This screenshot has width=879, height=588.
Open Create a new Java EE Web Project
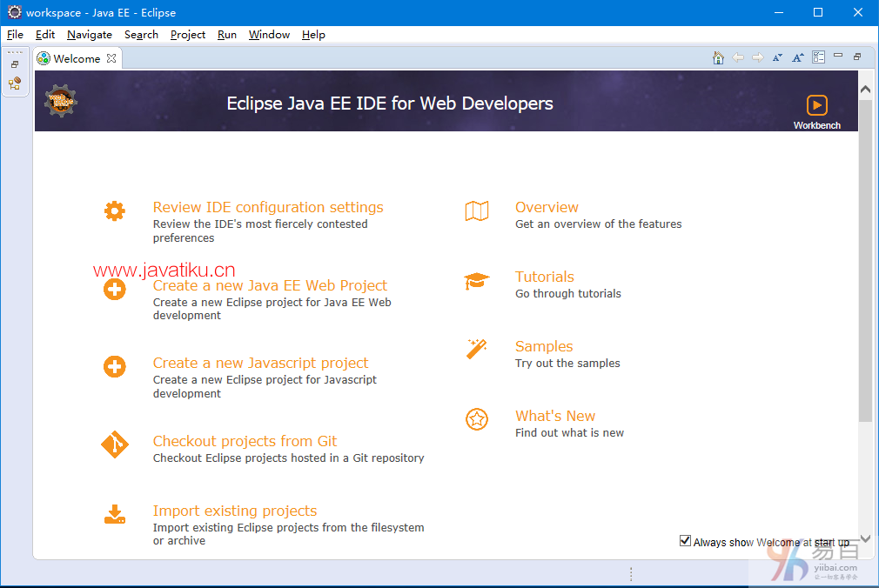click(x=270, y=285)
